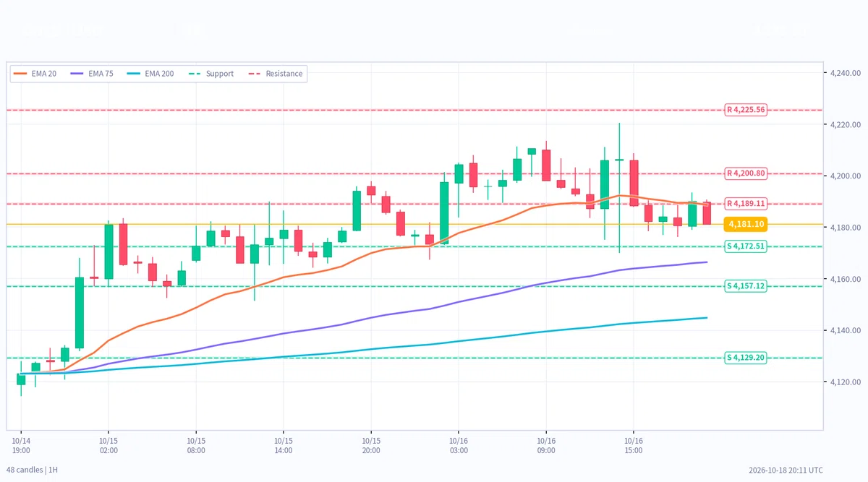Select the R 4,225.56 resistance label
This screenshot has width=868, height=482.
click(x=746, y=110)
